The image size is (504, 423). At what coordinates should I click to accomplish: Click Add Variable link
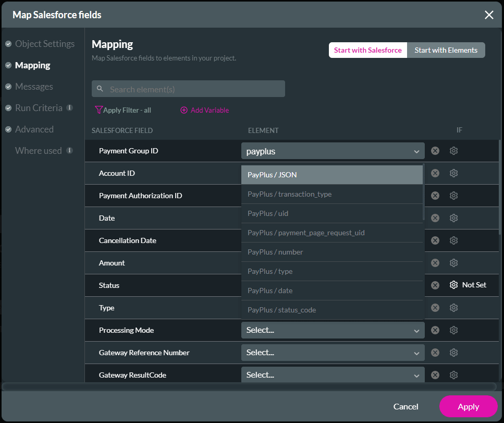(x=205, y=110)
